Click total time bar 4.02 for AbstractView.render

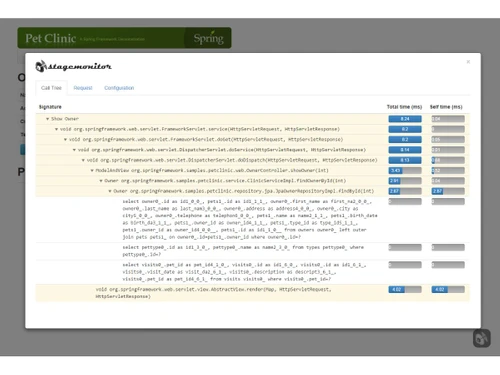tap(405, 289)
